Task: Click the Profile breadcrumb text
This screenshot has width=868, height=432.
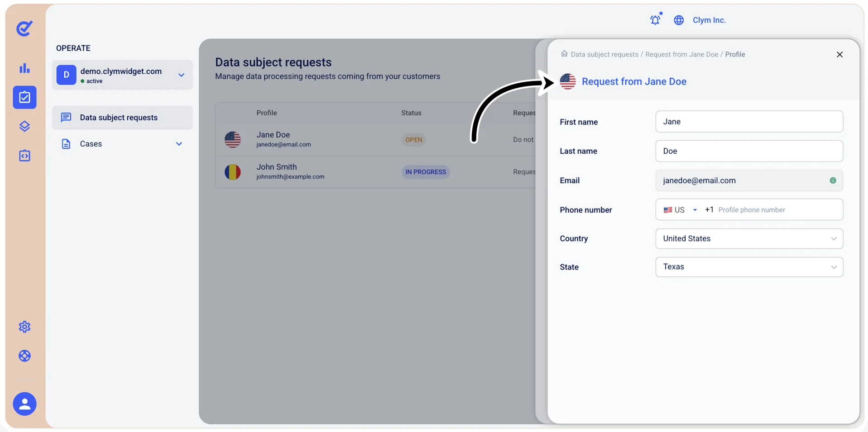Action: 735,54
